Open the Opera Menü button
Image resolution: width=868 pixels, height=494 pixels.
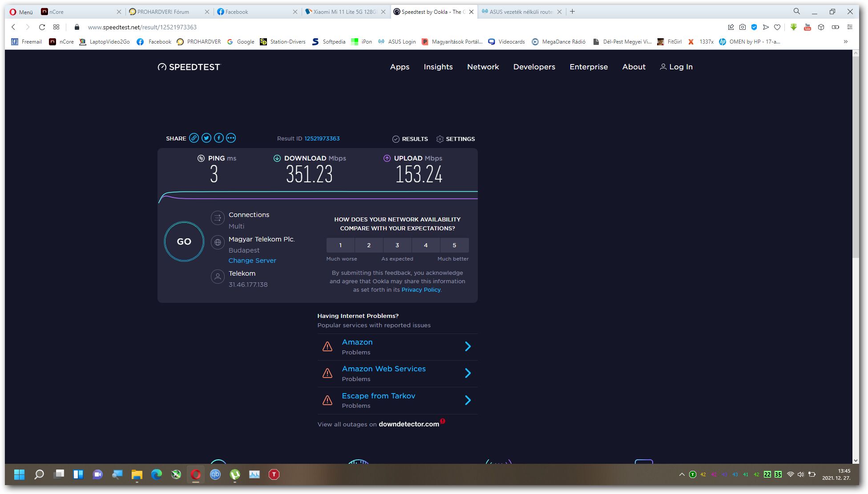[x=21, y=12]
